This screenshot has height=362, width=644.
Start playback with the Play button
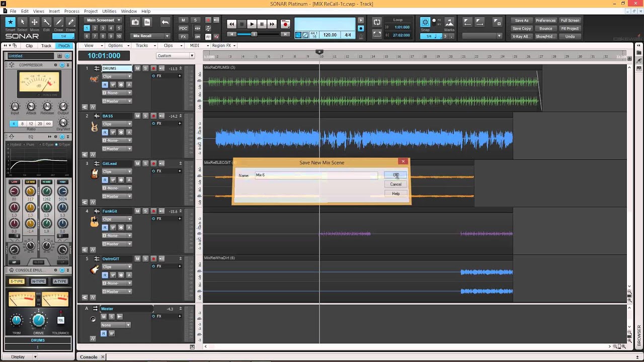tap(252, 24)
